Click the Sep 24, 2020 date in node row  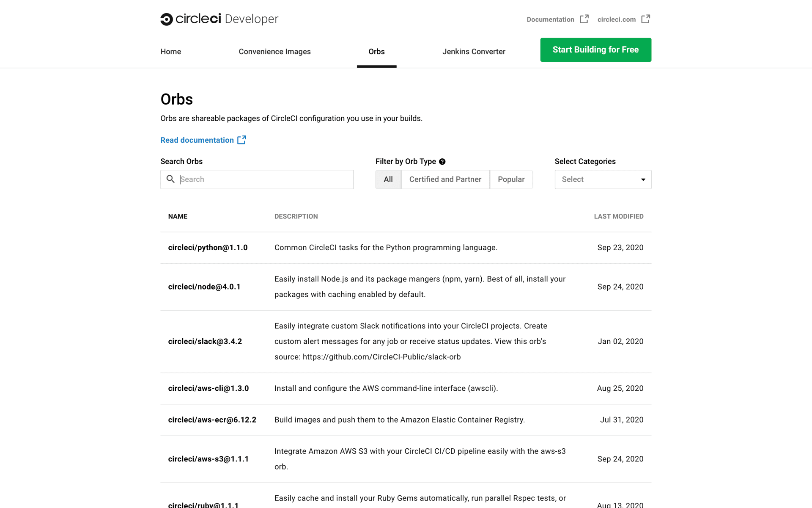click(x=620, y=287)
